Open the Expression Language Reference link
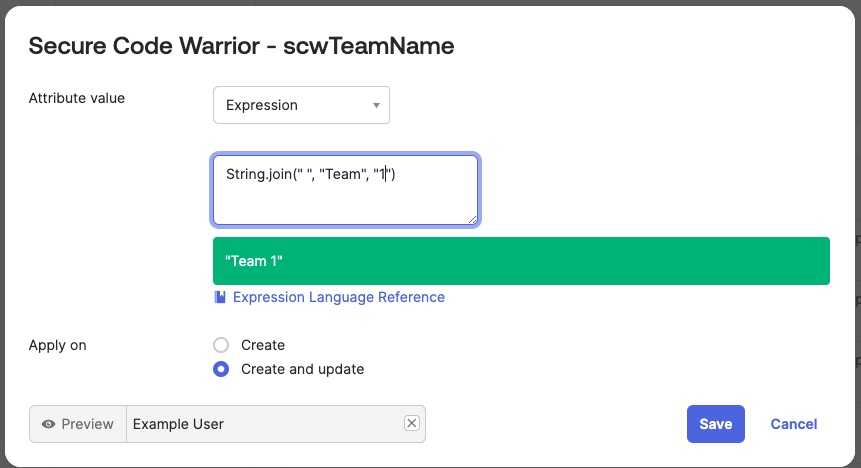Screen dimensions: 861x468 (339, 297)
